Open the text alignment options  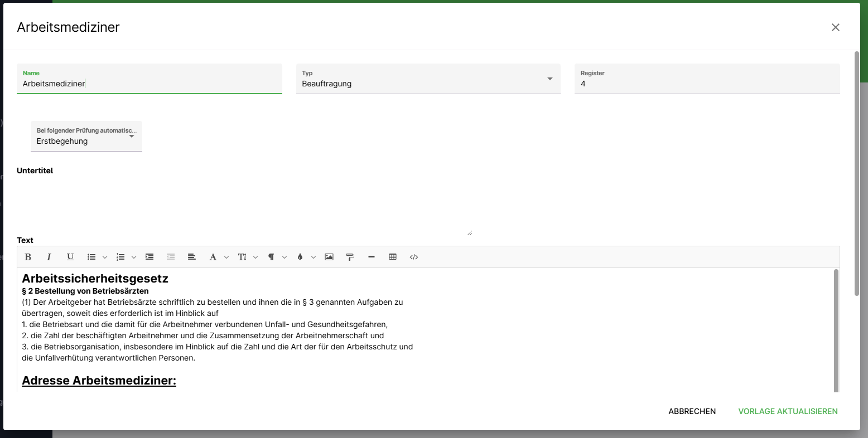[192, 257]
